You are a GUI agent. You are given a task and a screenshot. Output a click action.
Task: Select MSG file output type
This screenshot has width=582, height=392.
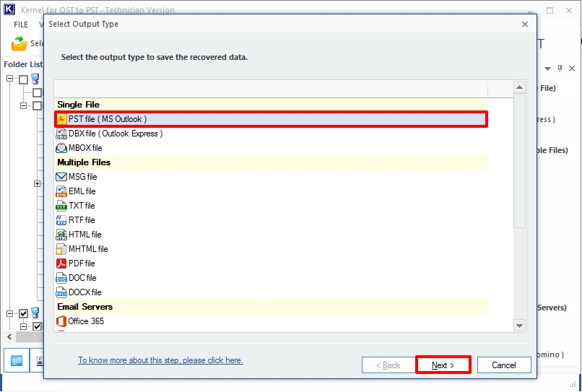(82, 177)
